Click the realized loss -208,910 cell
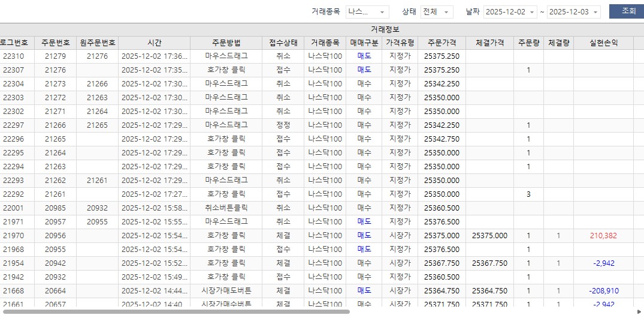 pyautogui.click(x=604, y=291)
